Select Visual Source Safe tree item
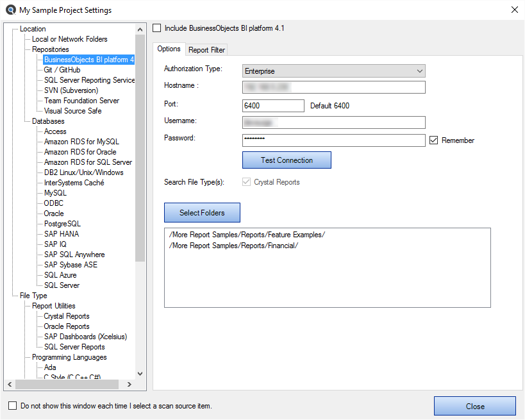Image resolution: width=525 pixels, height=420 pixels. 72,110
